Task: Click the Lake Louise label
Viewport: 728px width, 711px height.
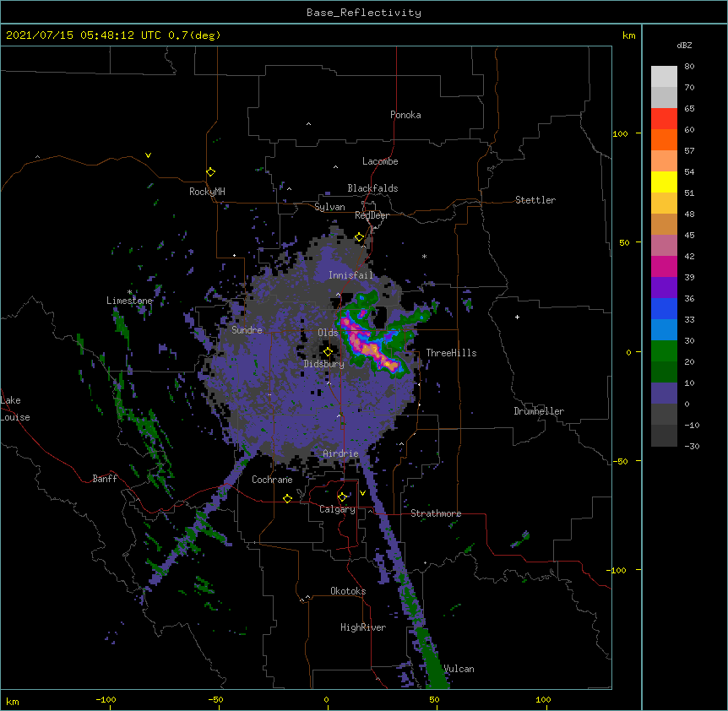Action: (x=15, y=409)
